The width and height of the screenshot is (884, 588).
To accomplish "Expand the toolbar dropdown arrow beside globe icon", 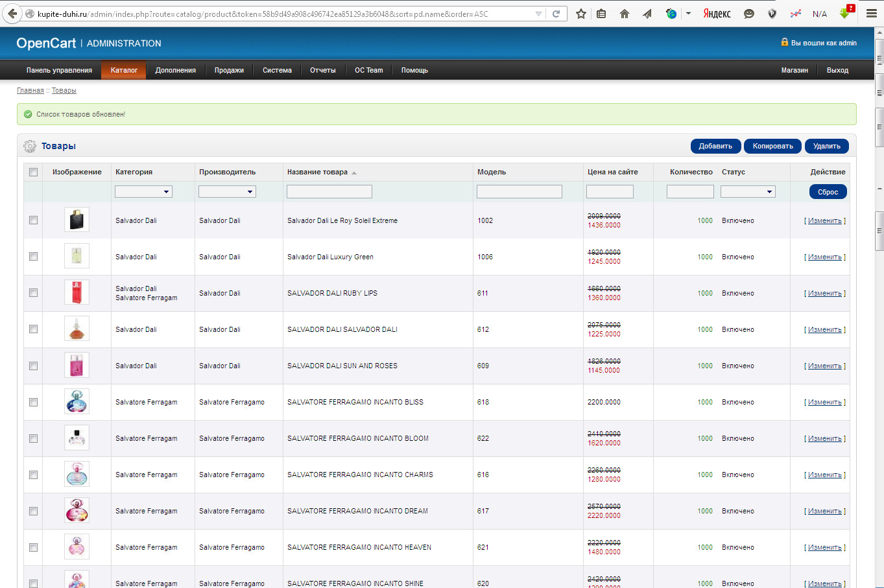I will click(688, 14).
